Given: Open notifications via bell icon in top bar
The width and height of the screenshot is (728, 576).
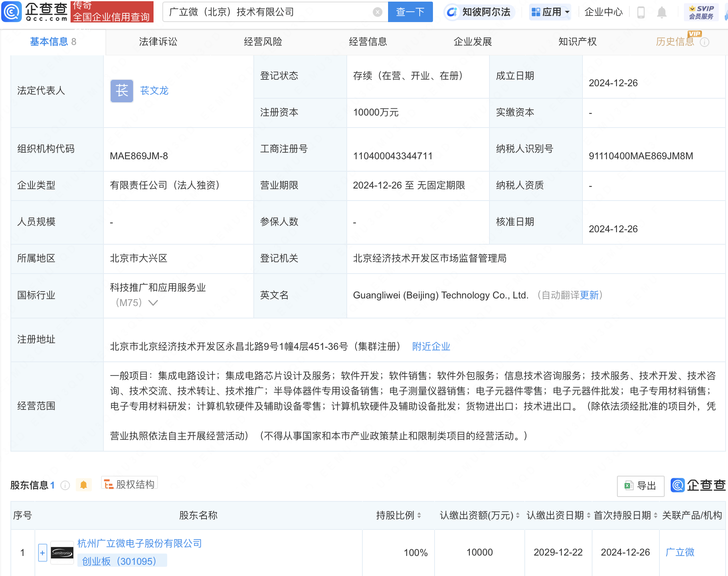Looking at the screenshot, I should tap(662, 12).
